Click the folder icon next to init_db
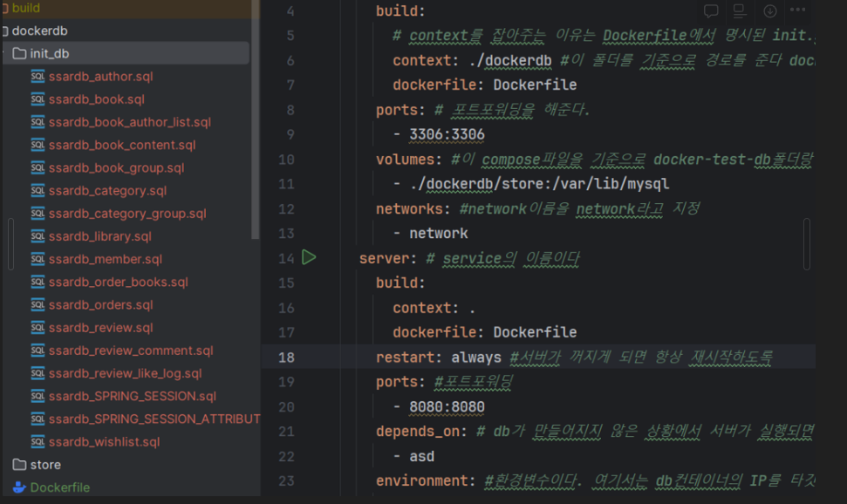Screen dimensions: 847x504 point(19,53)
